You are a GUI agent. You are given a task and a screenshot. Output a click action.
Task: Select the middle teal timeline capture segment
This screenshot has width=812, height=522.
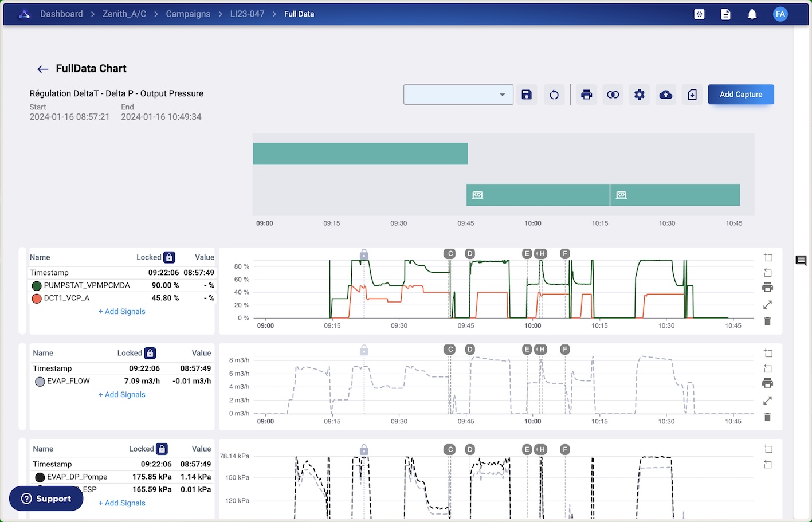click(x=538, y=195)
